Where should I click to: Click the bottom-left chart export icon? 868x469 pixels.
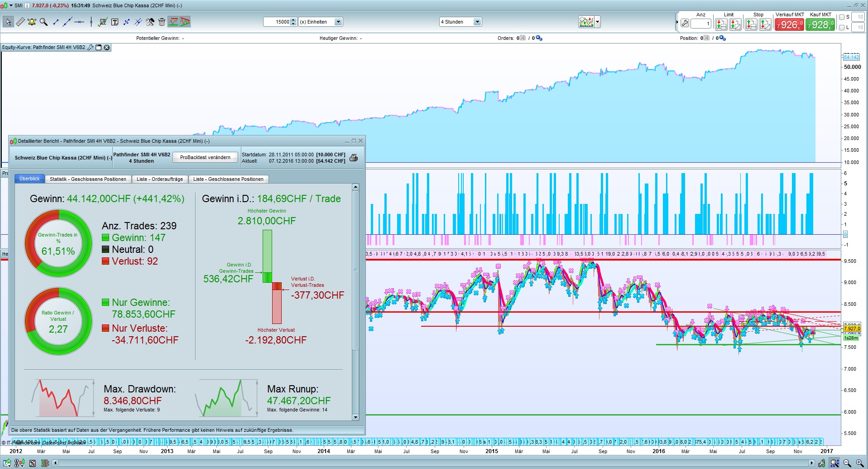[7, 463]
